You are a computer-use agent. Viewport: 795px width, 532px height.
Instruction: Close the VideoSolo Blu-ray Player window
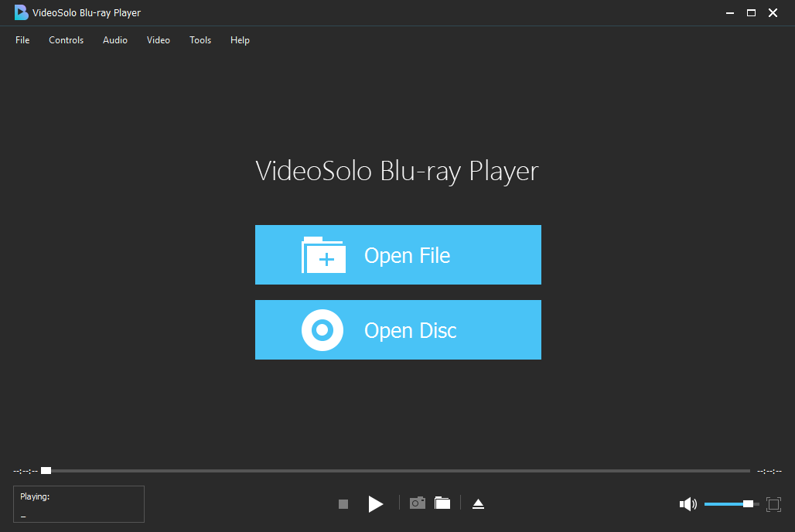tap(773, 12)
